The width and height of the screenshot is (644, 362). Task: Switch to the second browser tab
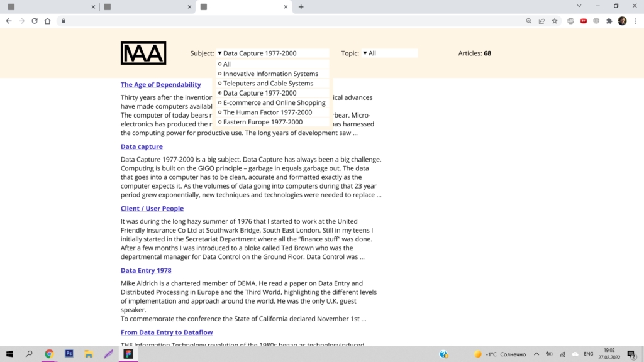point(147,7)
